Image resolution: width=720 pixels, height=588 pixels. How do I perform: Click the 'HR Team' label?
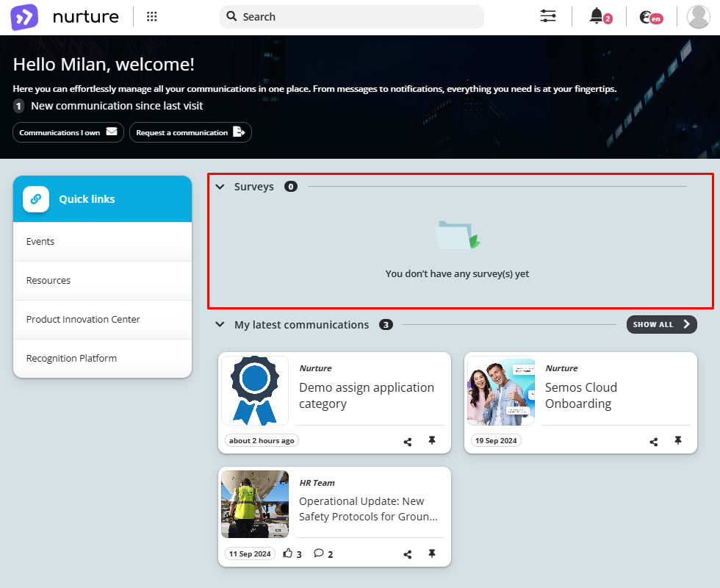click(x=317, y=483)
